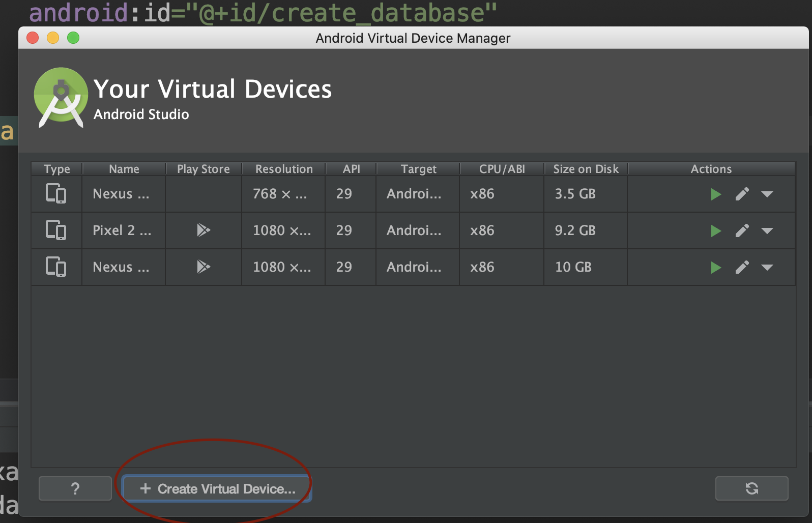Click the Actions column header
This screenshot has width=812, height=523.
click(711, 169)
